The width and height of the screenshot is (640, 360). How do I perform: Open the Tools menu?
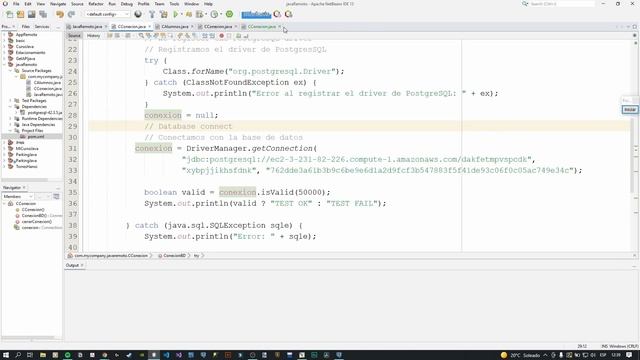(x=174, y=4)
